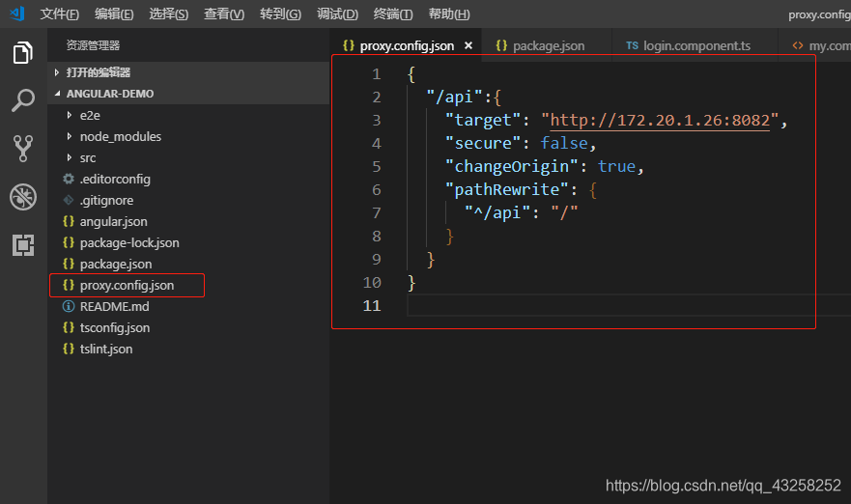Click line number 11 in the gutter

click(x=372, y=306)
